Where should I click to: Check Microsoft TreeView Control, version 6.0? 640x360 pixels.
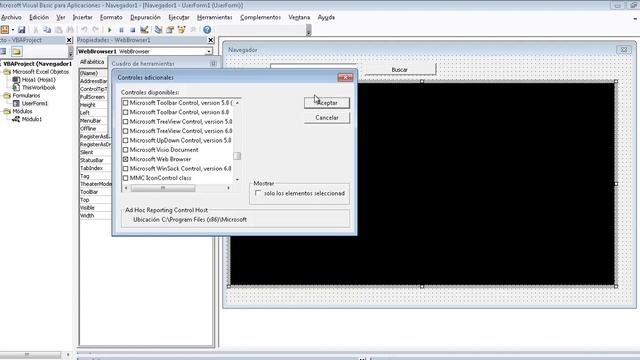[x=126, y=131]
